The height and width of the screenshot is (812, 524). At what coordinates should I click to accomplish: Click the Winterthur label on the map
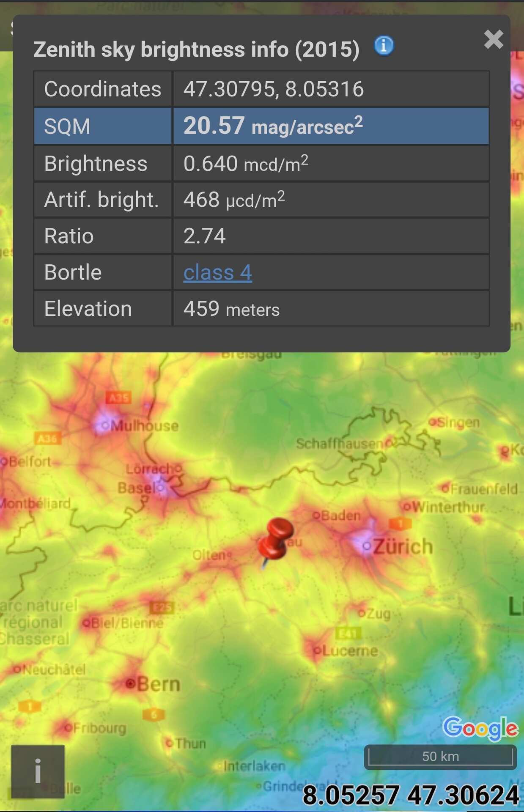(448, 507)
